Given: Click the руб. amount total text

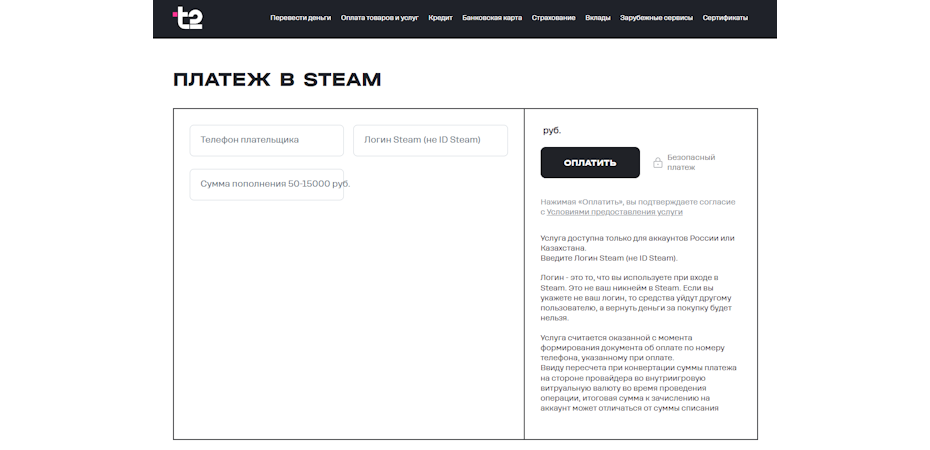Looking at the screenshot, I should tap(552, 130).
